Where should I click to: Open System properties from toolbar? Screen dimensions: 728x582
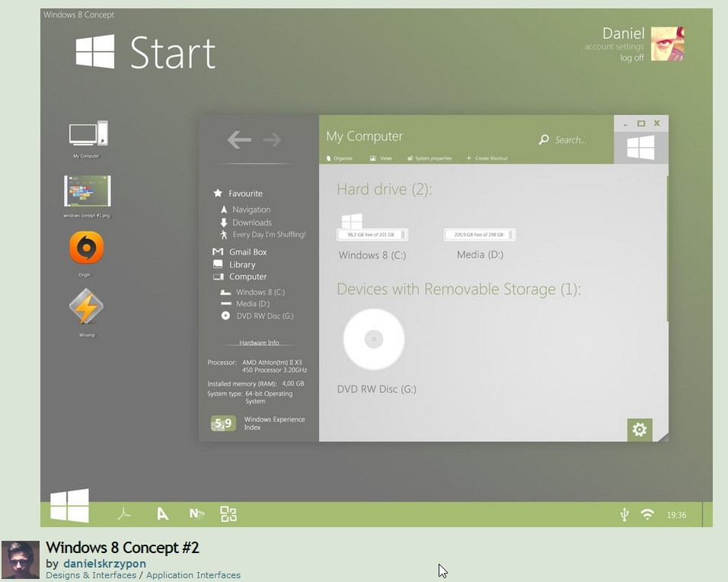click(x=429, y=158)
